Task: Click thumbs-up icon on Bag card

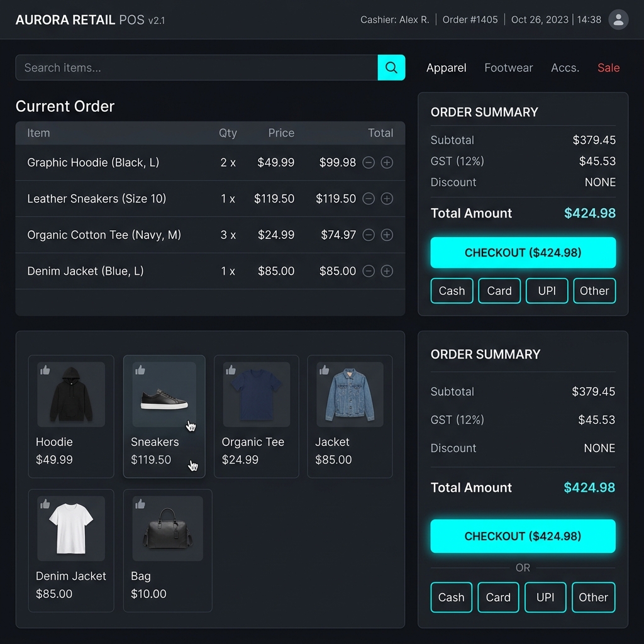Action: (x=140, y=504)
